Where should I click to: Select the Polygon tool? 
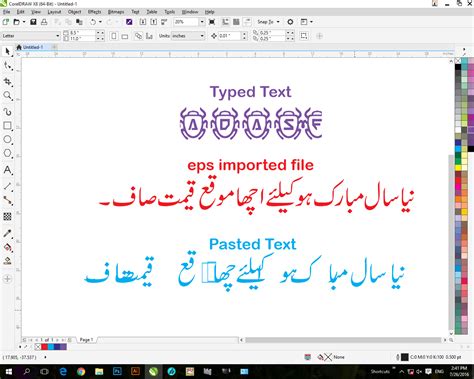point(7,154)
